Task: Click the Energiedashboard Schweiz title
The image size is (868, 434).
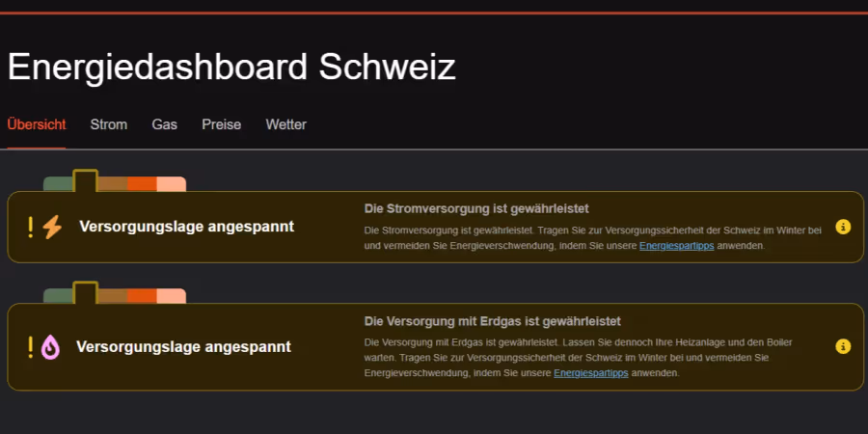Action: tap(231, 67)
